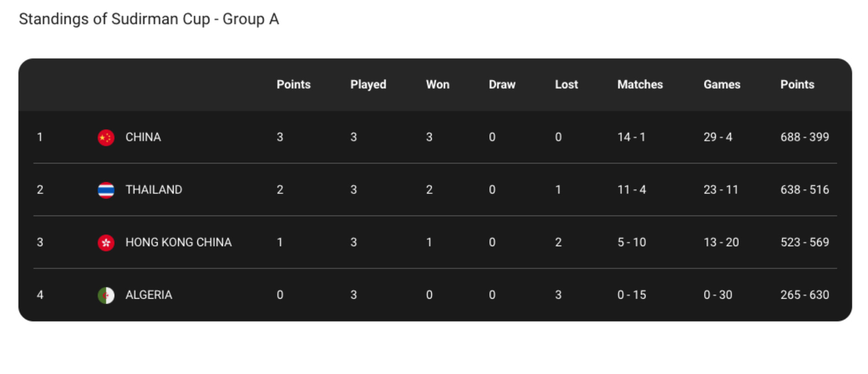Click the Draw column header

coord(502,84)
